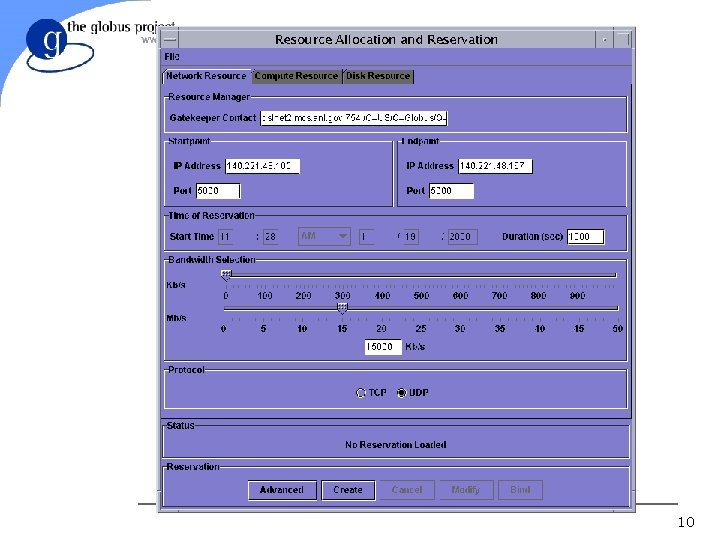Open the File menu

[x=172, y=56]
